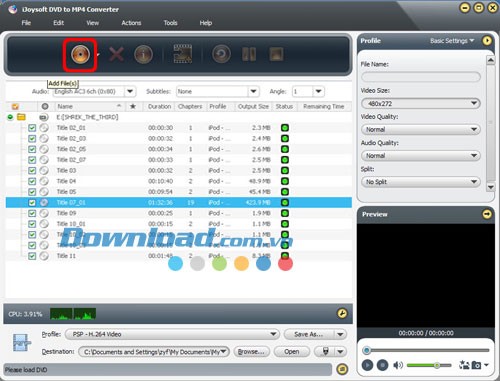Image resolution: width=500 pixels, height=381 pixels.
Task: Sort the list by Duration column
Action: click(x=159, y=106)
